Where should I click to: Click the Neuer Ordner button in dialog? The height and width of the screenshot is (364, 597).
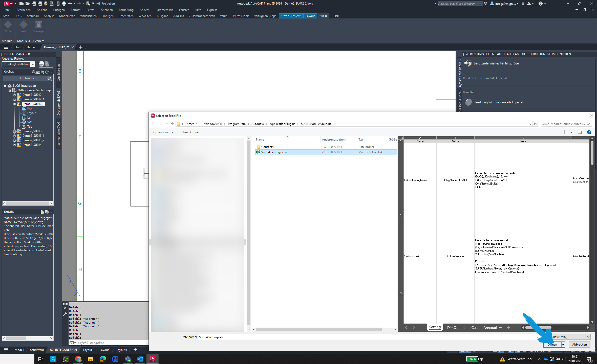pos(191,132)
